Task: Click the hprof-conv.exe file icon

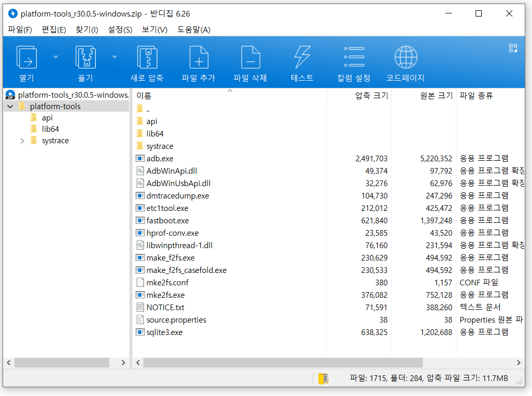Action: click(x=140, y=233)
